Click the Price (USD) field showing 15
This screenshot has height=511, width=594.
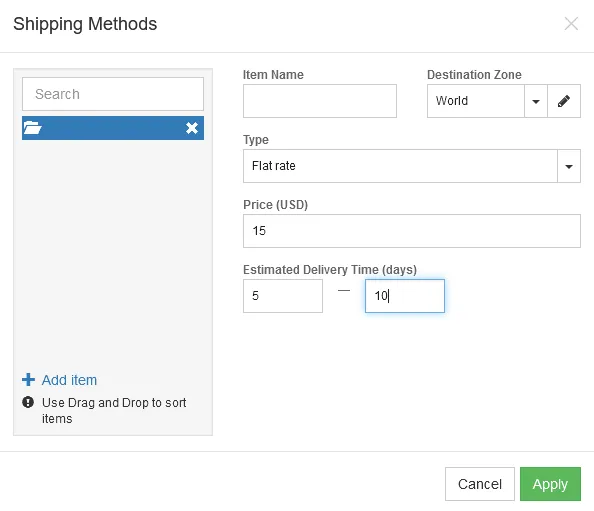[x=412, y=231]
